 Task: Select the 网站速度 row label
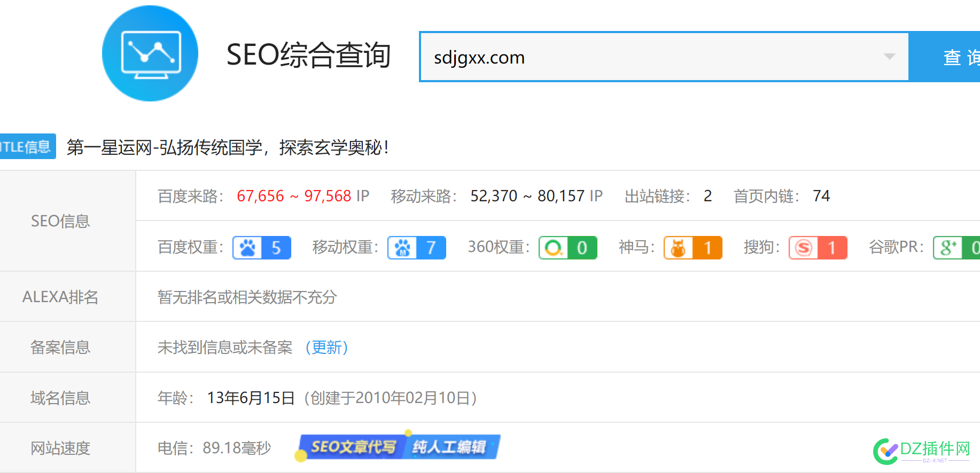[x=60, y=448]
